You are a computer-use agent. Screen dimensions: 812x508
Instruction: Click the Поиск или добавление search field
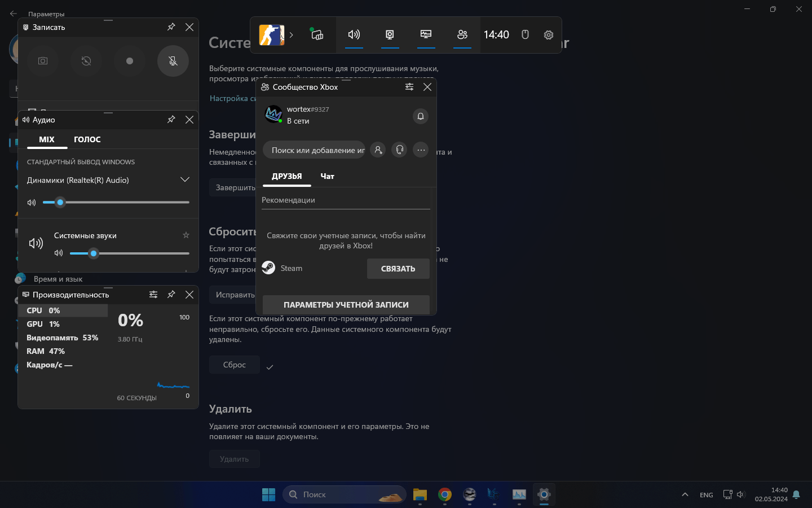(x=314, y=150)
